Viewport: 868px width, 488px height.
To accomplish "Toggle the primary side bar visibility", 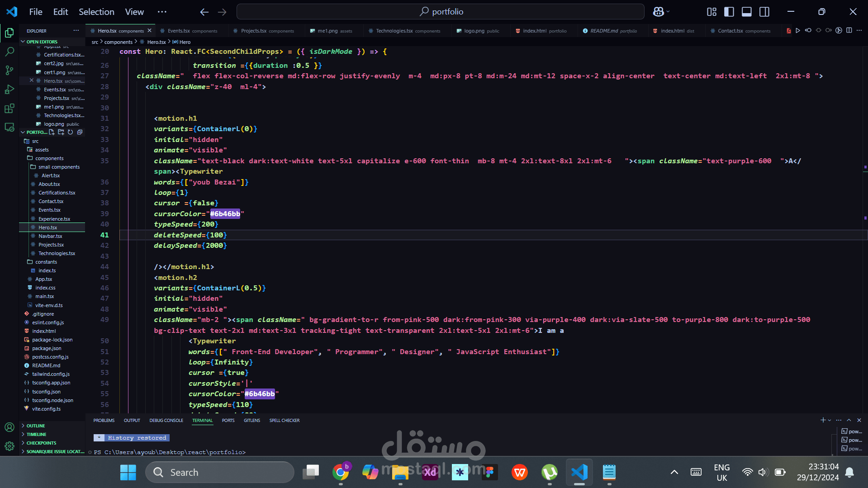I will (729, 12).
